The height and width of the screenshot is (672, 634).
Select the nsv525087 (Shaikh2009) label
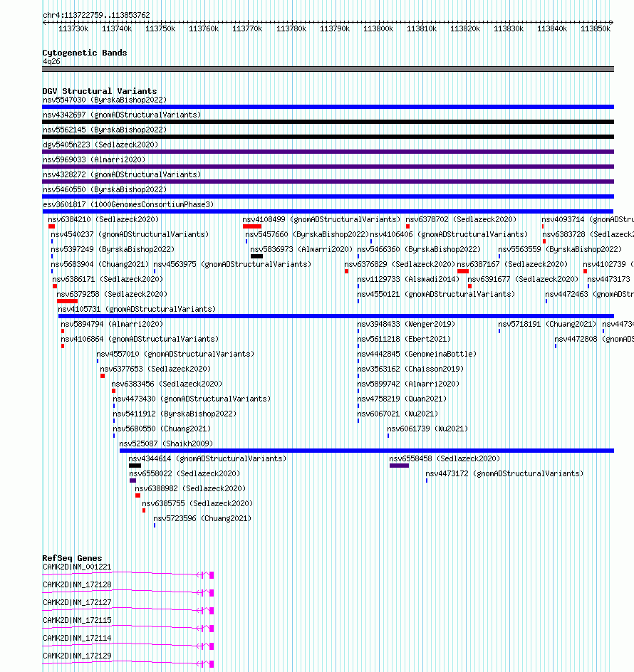pos(166,444)
